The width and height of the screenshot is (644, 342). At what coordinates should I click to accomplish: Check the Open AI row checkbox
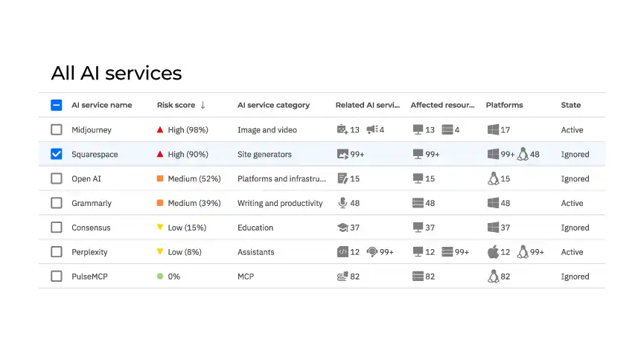[x=57, y=178]
